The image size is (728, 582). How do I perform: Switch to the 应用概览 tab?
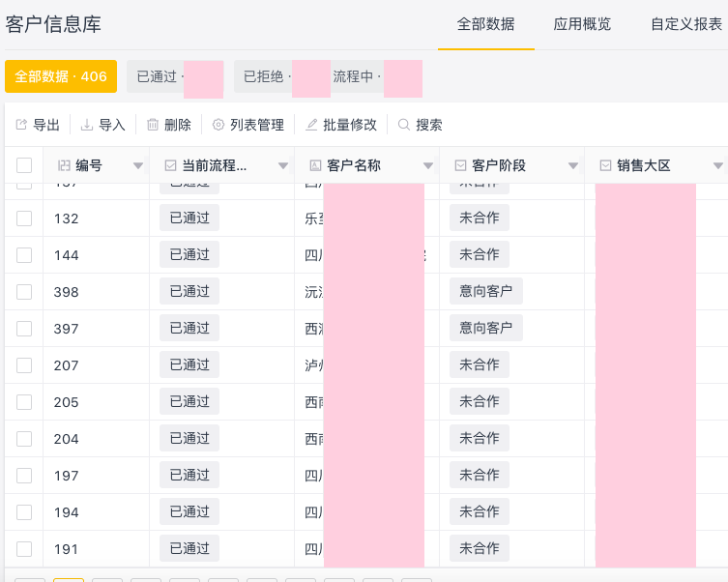point(582,24)
